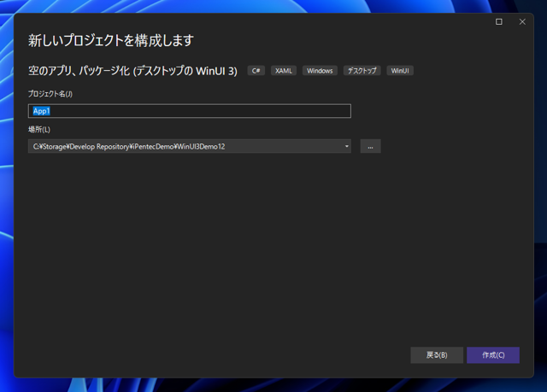Open the location path dropdown arrow
Image resolution: width=547 pixels, height=392 pixels.
coord(346,146)
